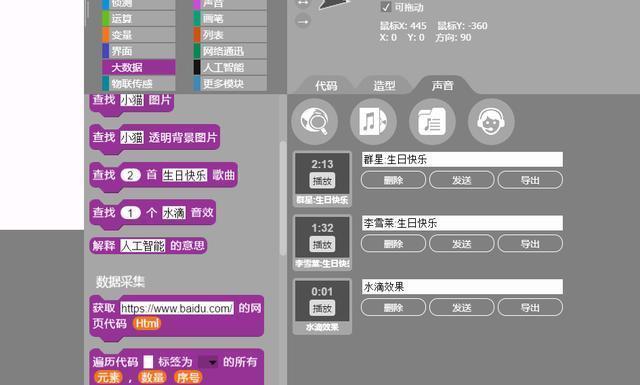
Task: Click the 鼠标Y: -360 readout
Action: click(x=462, y=26)
